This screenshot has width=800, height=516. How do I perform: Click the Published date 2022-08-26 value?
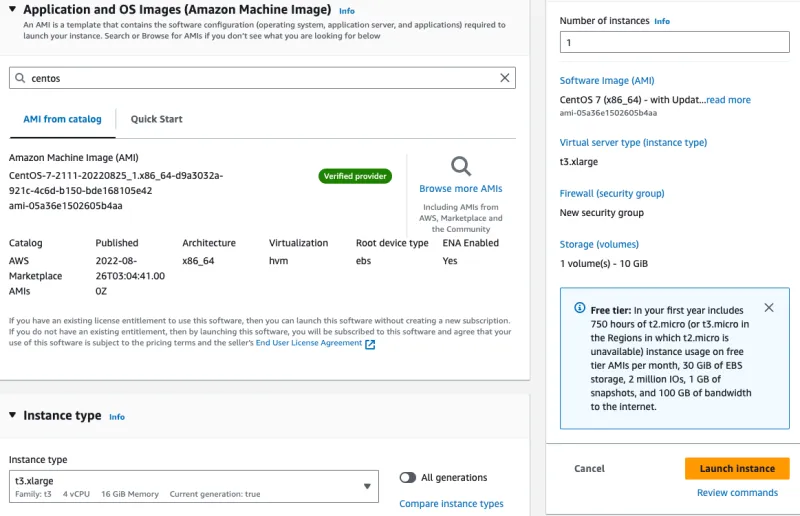click(130, 276)
